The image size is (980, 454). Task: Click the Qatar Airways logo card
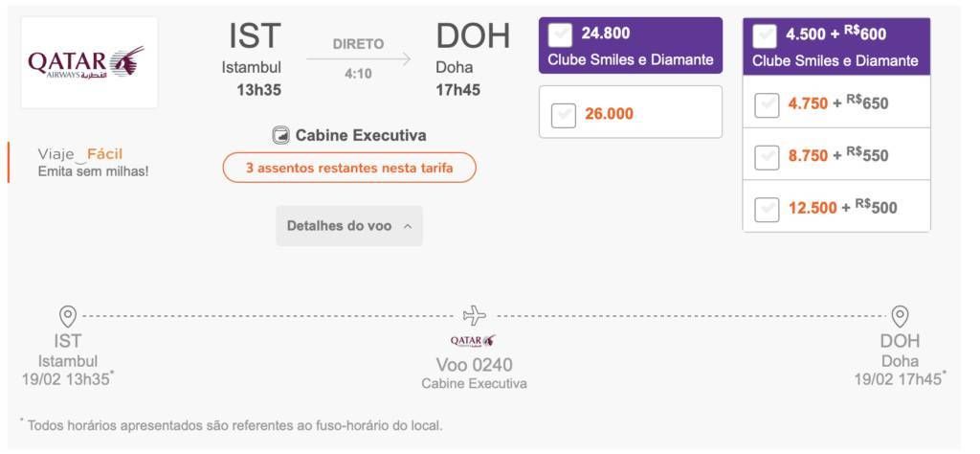point(89,62)
